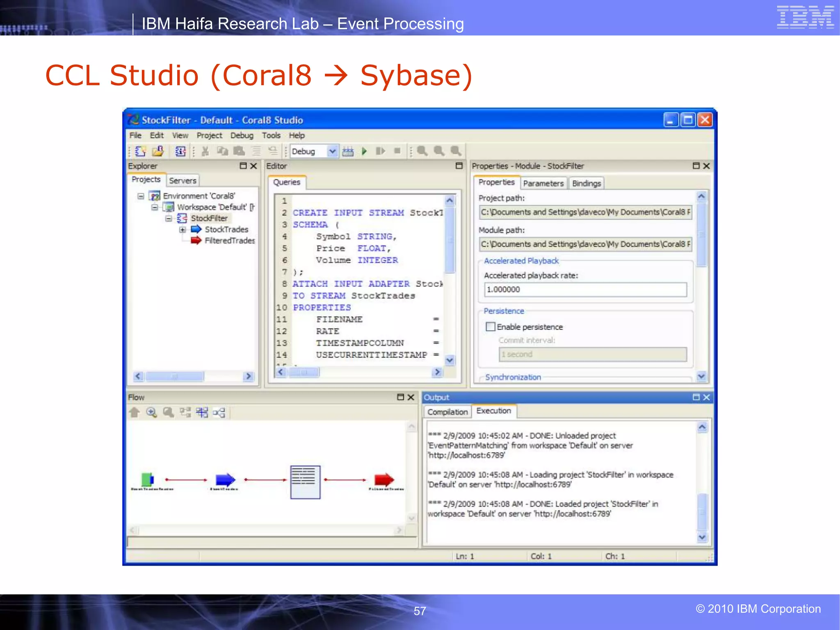840x630 pixels.
Task: Start the project with green Run icon
Action: click(364, 151)
